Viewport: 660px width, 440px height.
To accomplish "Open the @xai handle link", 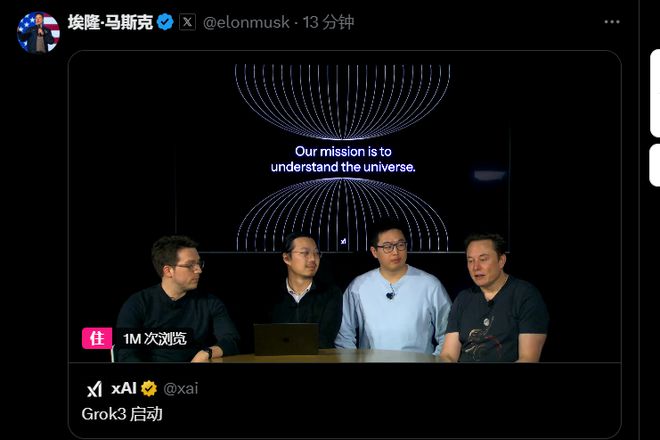I will 181,388.
